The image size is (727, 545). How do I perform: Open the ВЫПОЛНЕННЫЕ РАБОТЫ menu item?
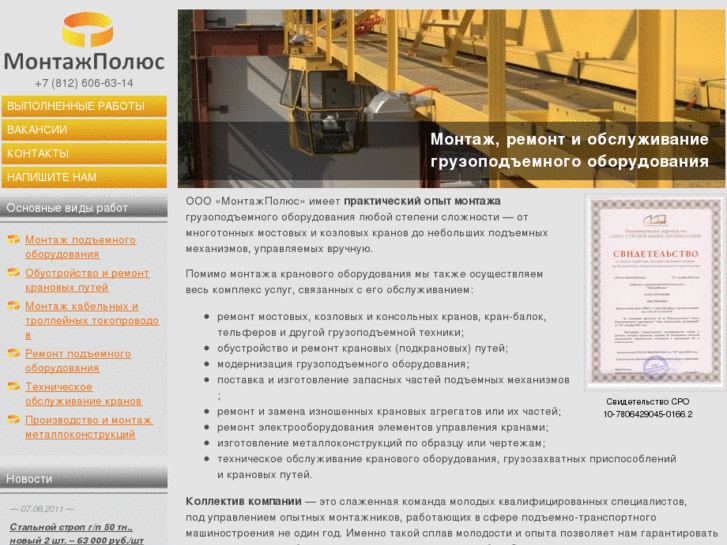(x=84, y=106)
